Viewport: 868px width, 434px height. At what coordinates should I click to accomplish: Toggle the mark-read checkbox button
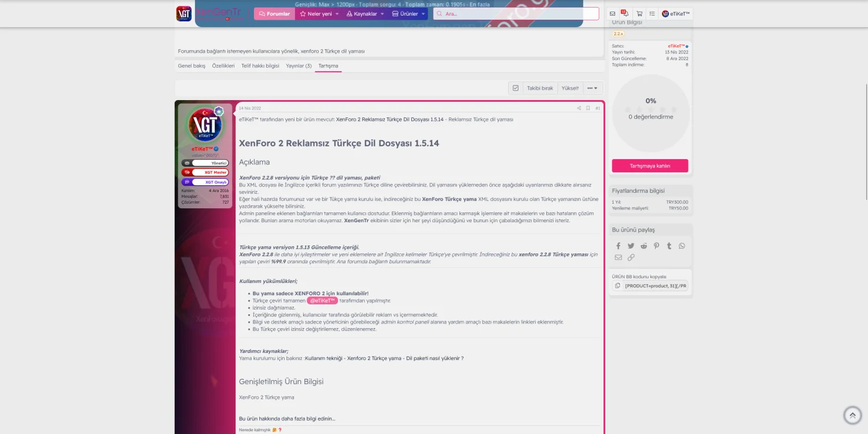tap(516, 88)
